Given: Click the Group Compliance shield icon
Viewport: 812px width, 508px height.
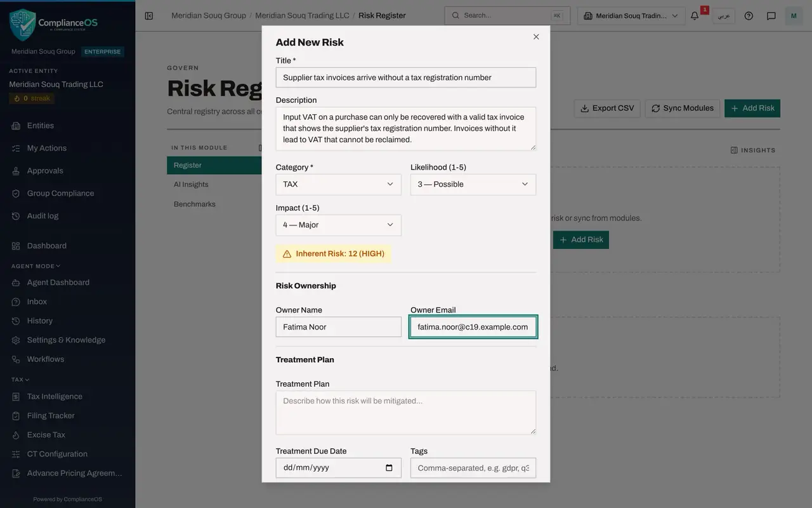Looking at the screenshot, I should pos(16,194).
